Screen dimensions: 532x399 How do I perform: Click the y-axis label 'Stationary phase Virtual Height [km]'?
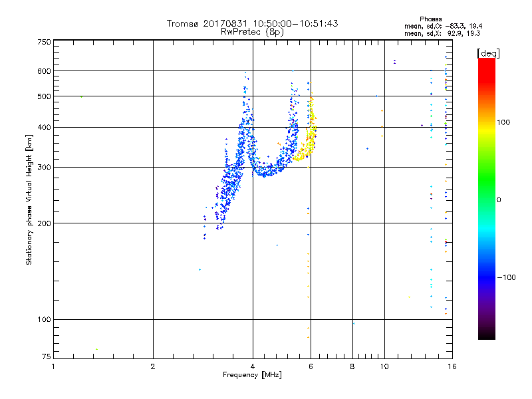click(x=29, y=199)
